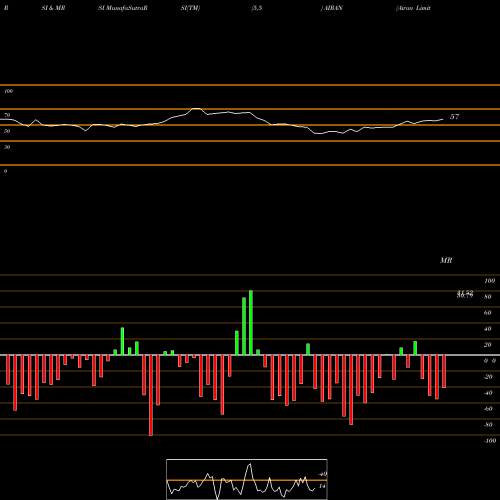
Task: Click the "14" value in mini chart
Action: coord(322,486)
